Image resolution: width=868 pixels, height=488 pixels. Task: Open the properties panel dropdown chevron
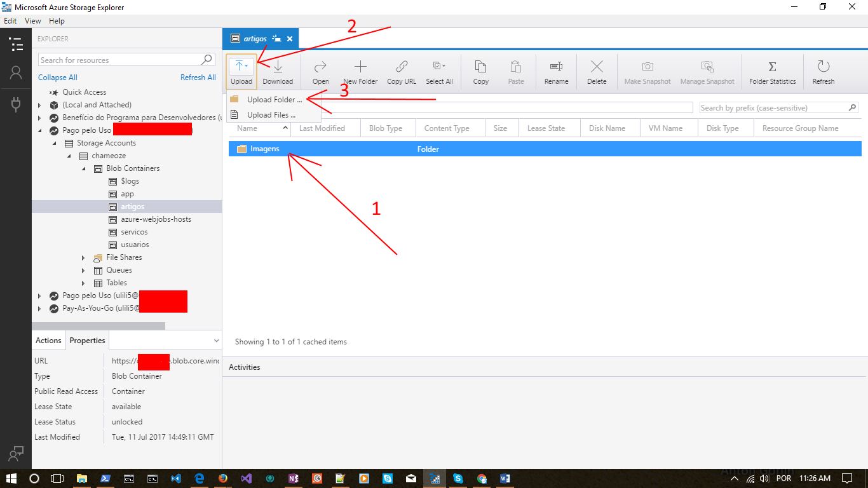(216, 341)
